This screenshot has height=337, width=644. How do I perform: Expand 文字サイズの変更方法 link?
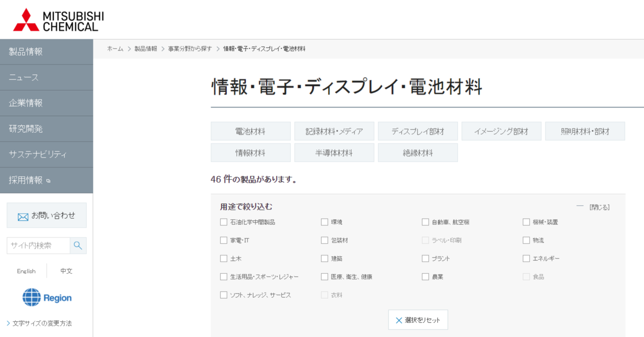click(42, 323)
